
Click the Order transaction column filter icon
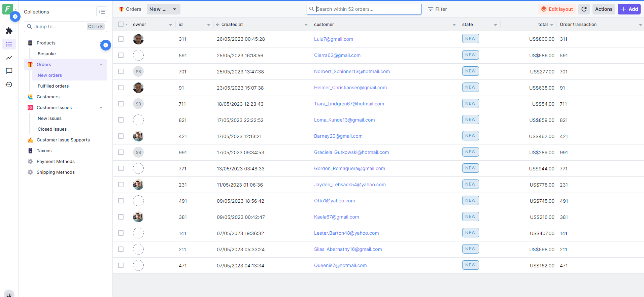[x=640, y=24]
